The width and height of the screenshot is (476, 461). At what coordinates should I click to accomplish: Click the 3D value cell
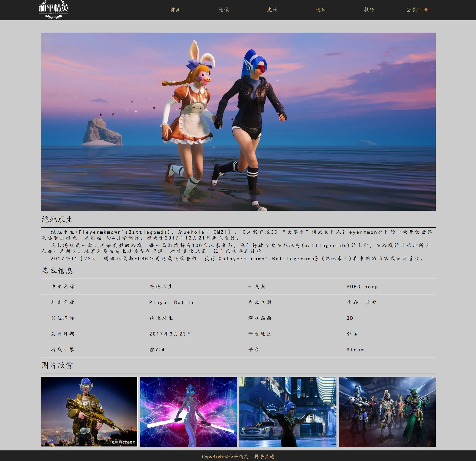pyautogui.click(x=350, y=318)
